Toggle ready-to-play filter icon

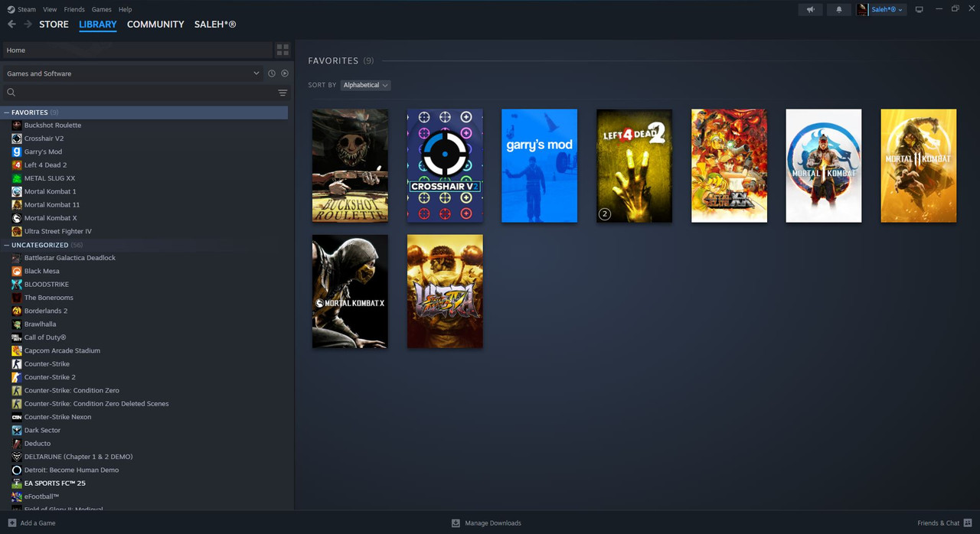pyautogui.click(x=285, y=73)
